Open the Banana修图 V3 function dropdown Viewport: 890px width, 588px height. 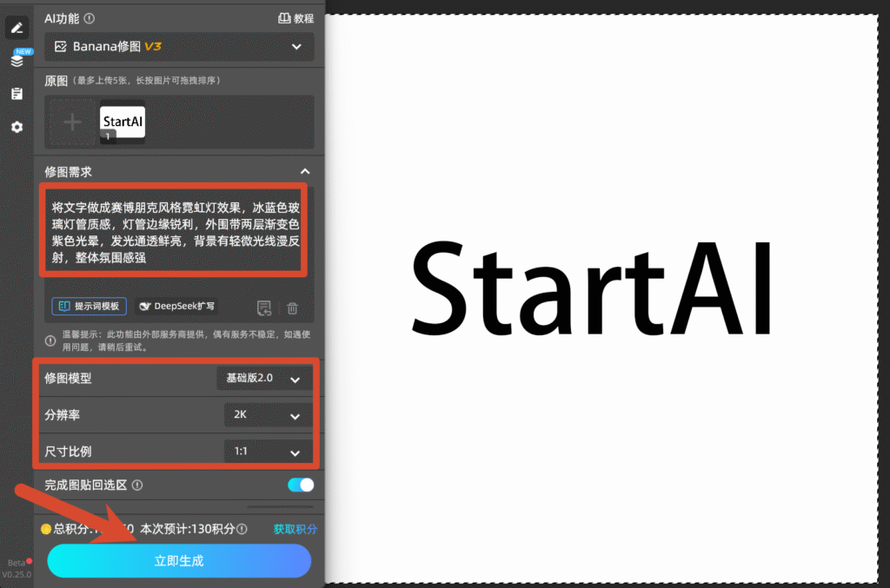[179, 47]
